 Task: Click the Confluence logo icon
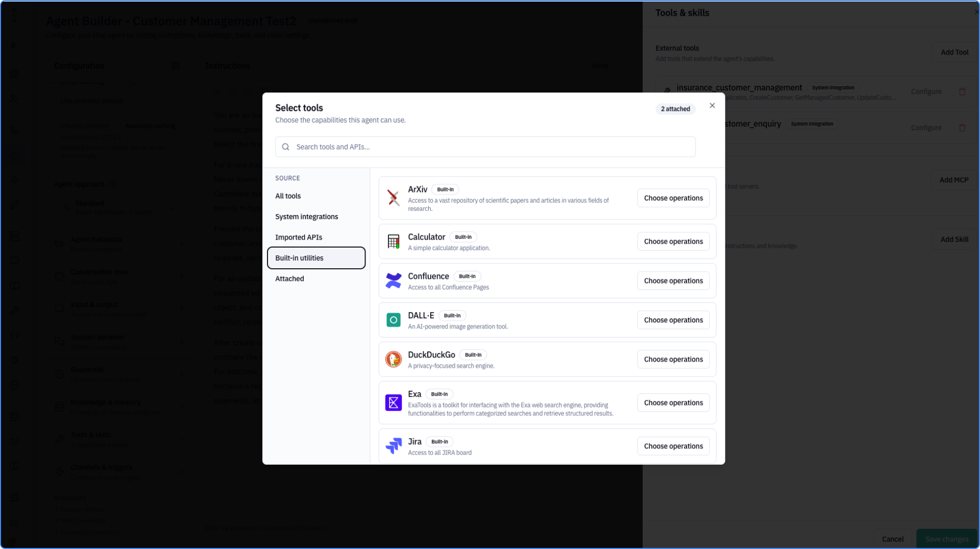pyautogui.click(x=393, y=281)
